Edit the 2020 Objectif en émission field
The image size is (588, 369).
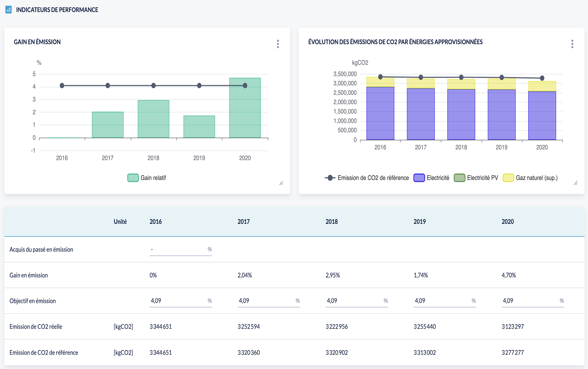pos(533,301)
